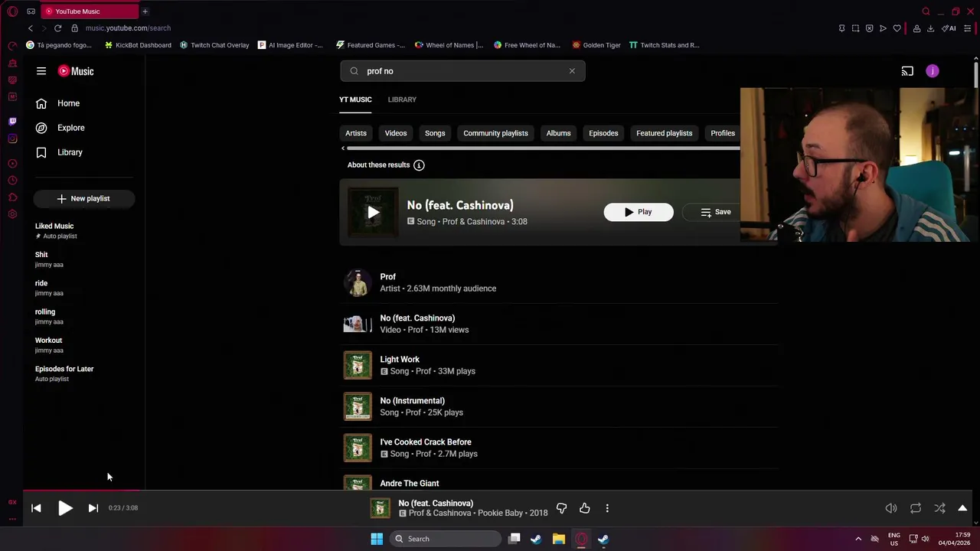Screen dimensions: 980x551
Task: Click the Cast to device icon
Action: [907, 71]
